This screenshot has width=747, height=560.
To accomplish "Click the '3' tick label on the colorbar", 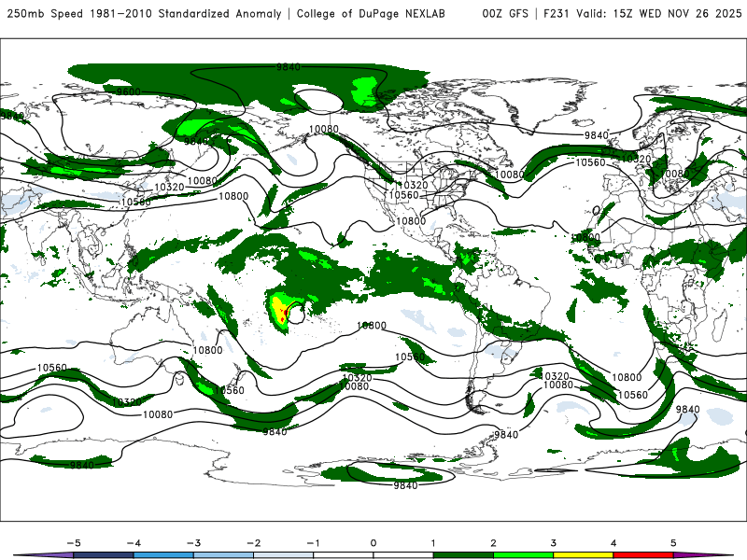I will pos(553,543).
